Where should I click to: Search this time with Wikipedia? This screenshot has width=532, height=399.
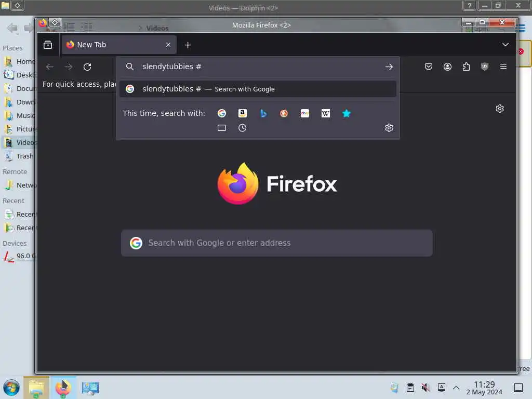pyautogui.click(x=326, y=113)
